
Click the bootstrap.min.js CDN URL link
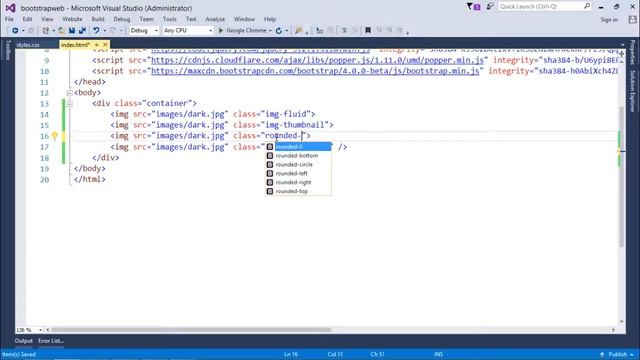click(315, 71)
